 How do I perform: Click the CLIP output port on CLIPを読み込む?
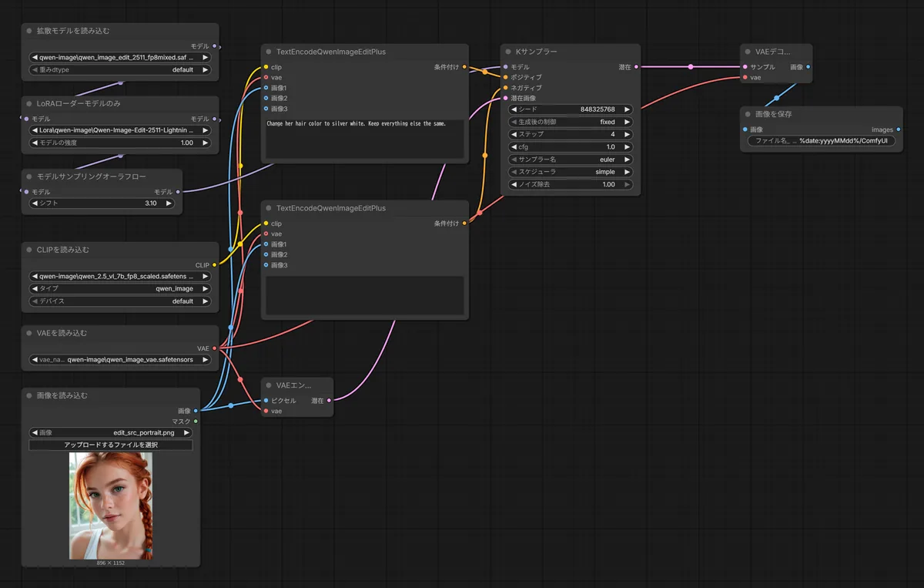point(214,265)
